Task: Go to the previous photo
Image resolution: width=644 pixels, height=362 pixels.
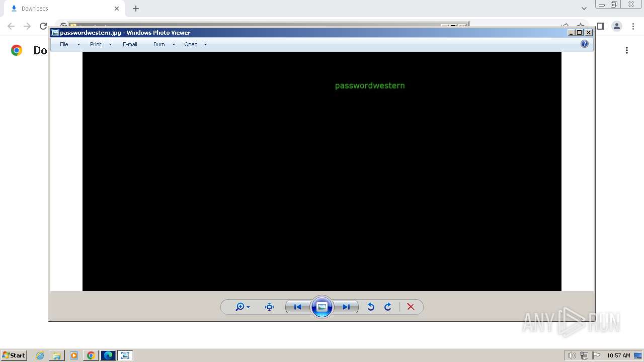Action: [298, 307]
